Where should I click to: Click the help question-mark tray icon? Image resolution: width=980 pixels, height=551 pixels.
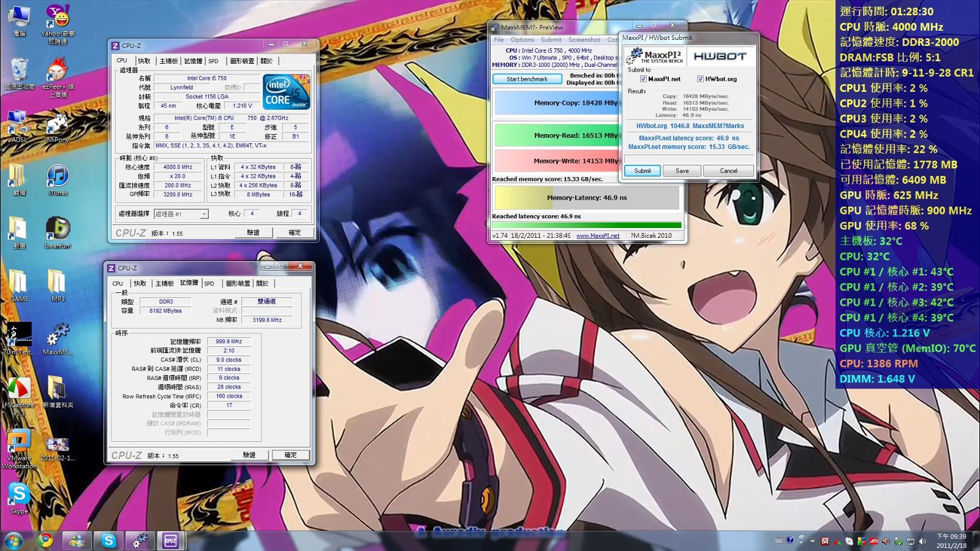pos(790,541)
